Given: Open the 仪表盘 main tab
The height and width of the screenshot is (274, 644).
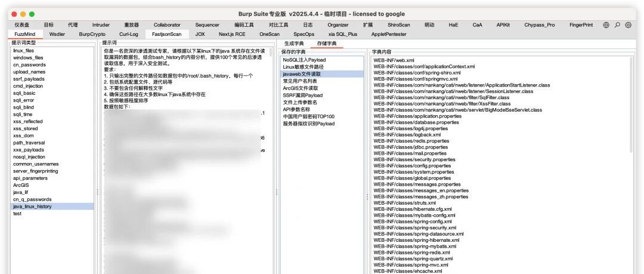Looking at the screenshot, I should click(x=22, y=25).
